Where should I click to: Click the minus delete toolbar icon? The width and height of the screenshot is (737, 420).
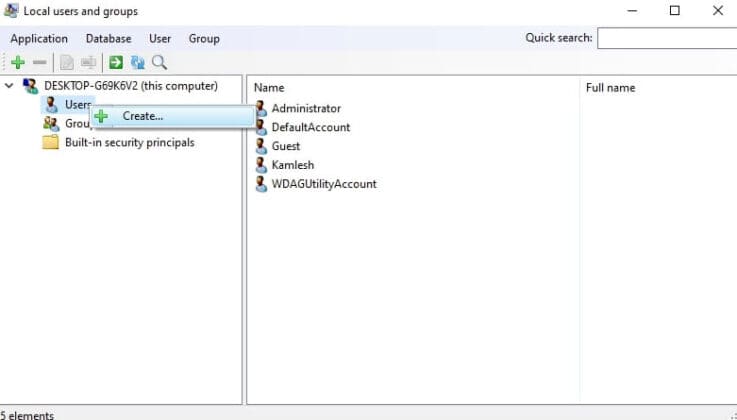pos(39,62)
